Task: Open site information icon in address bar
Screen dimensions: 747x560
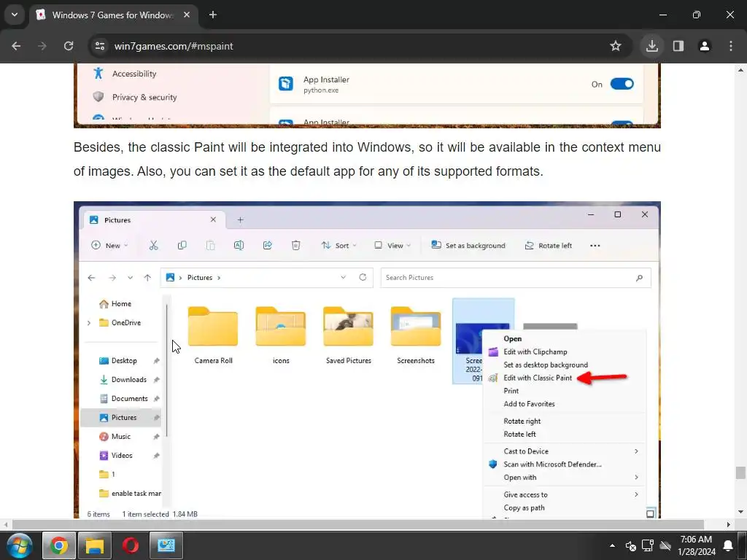Action: tap(100, 46)
